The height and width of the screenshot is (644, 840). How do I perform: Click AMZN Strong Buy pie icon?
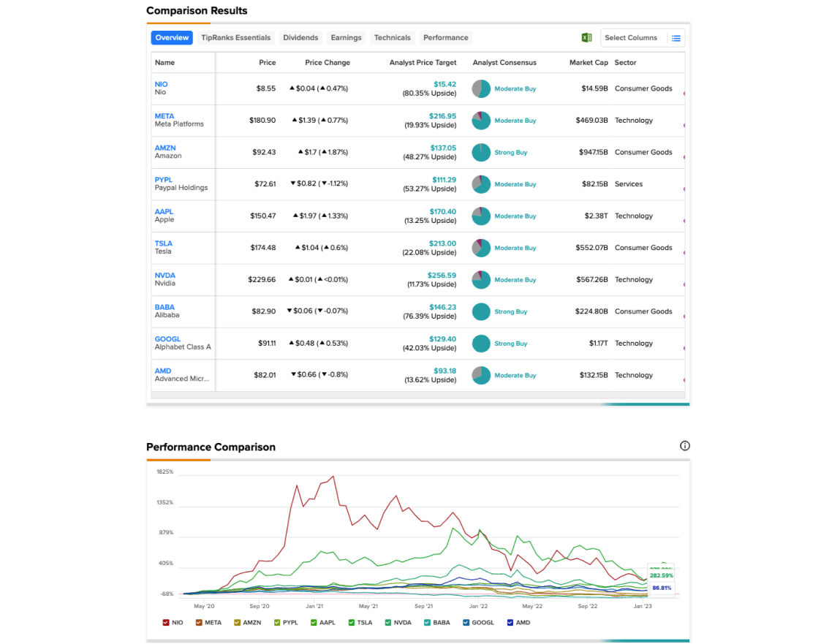click(x=481, y=153)
